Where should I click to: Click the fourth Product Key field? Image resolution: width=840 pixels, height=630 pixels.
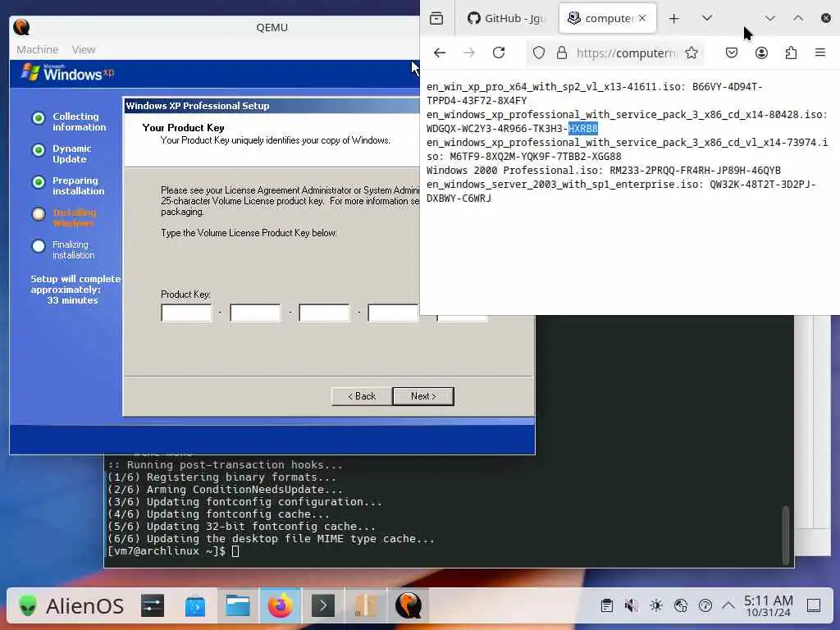coord(393,313)
